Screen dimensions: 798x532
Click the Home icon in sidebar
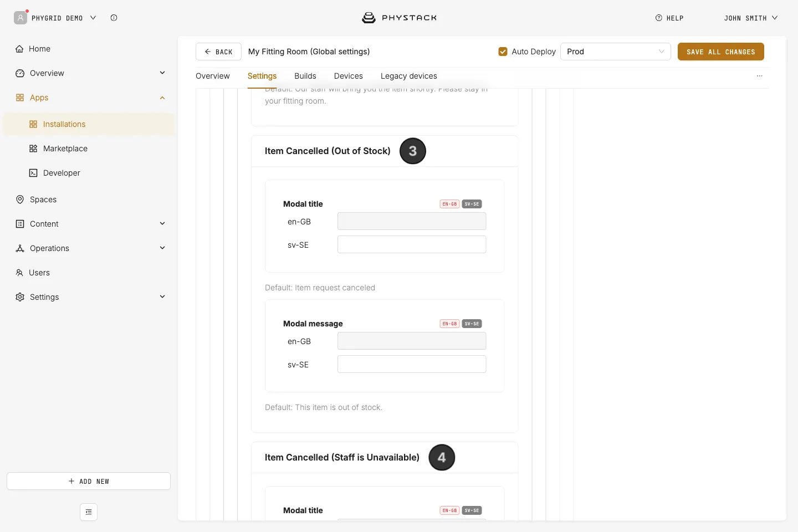click(19, 49)
